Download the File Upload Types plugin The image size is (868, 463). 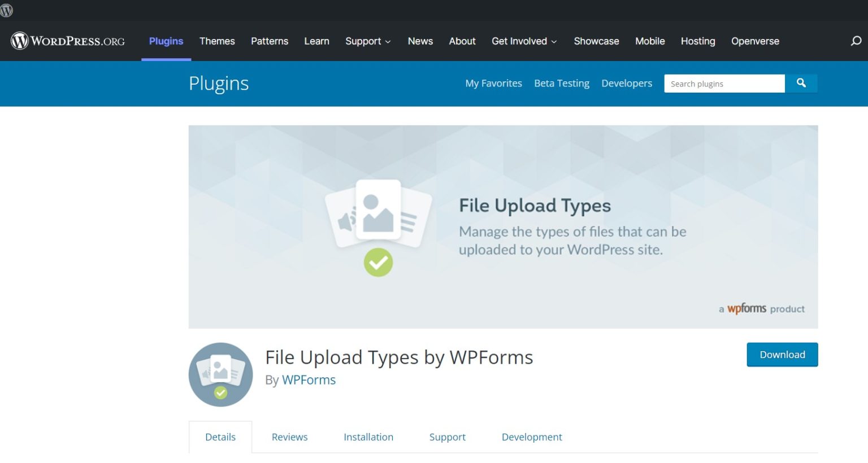click(x=782, y=355)
